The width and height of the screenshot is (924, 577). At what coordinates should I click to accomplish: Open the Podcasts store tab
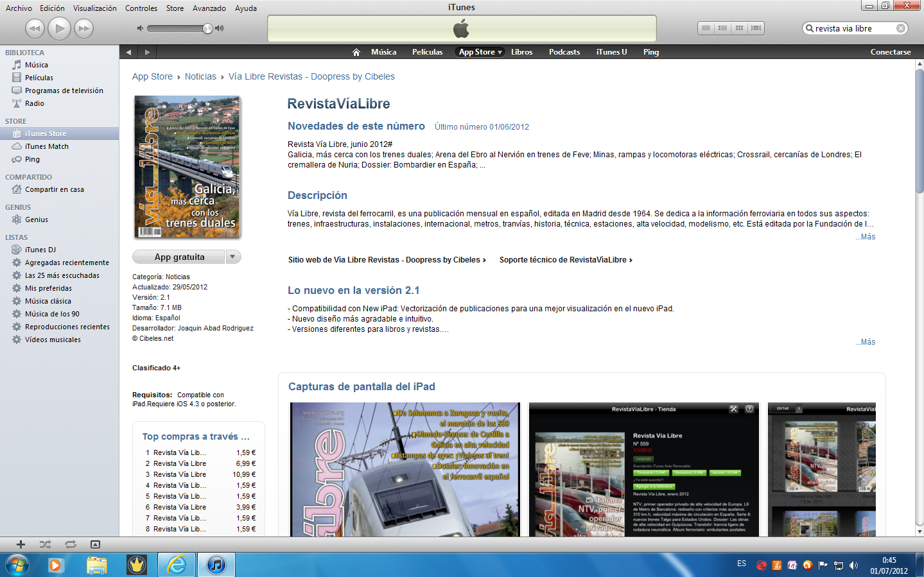click(564, 52)
